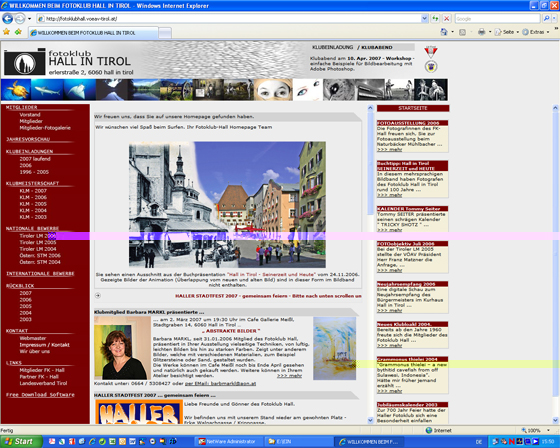Click the Hall in Tirol old-and-new photo
560x448 pixels.
pos(227,205)
